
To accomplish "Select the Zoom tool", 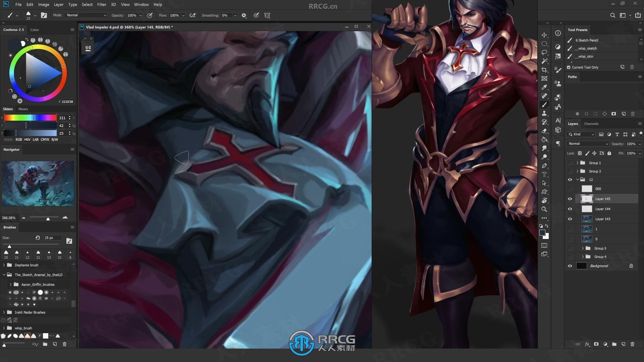I will click(x=544, y=209).
